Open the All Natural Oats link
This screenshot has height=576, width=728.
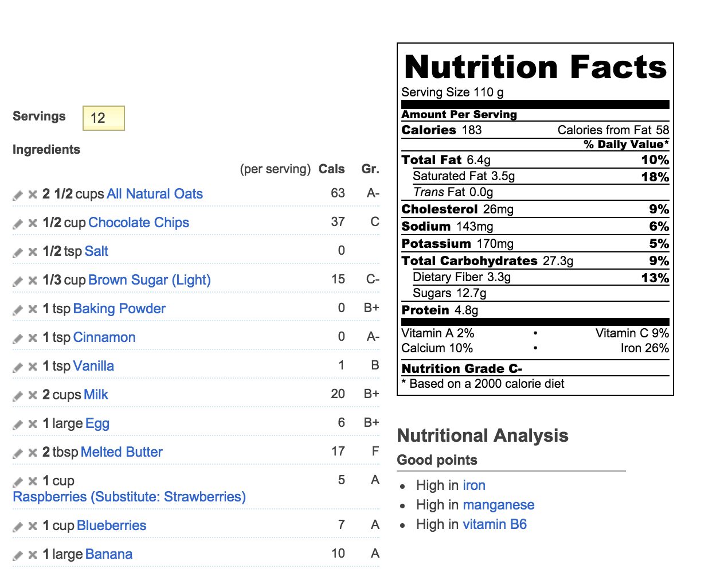(155, 194)
